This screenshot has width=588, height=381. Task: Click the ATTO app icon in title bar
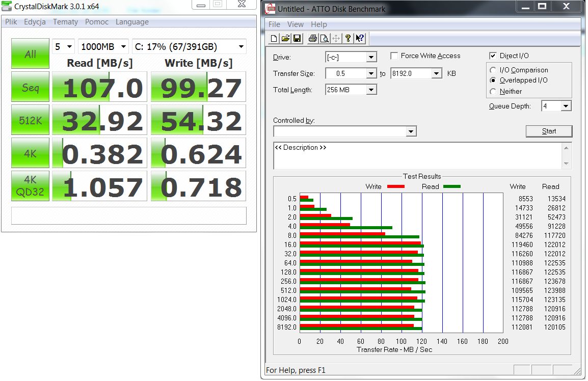point(270,9)
